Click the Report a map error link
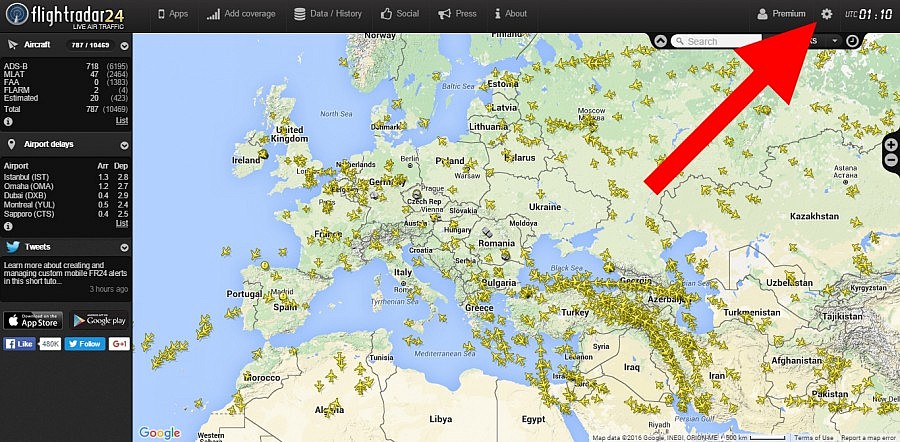The width and height of the screenshot is (900, 442). (870, 438)
